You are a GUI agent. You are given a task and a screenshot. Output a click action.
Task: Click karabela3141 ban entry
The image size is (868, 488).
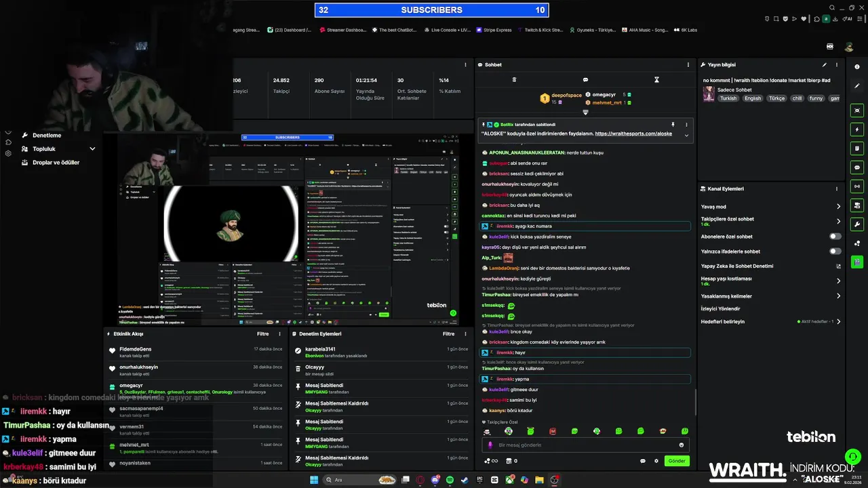point(381,352)
